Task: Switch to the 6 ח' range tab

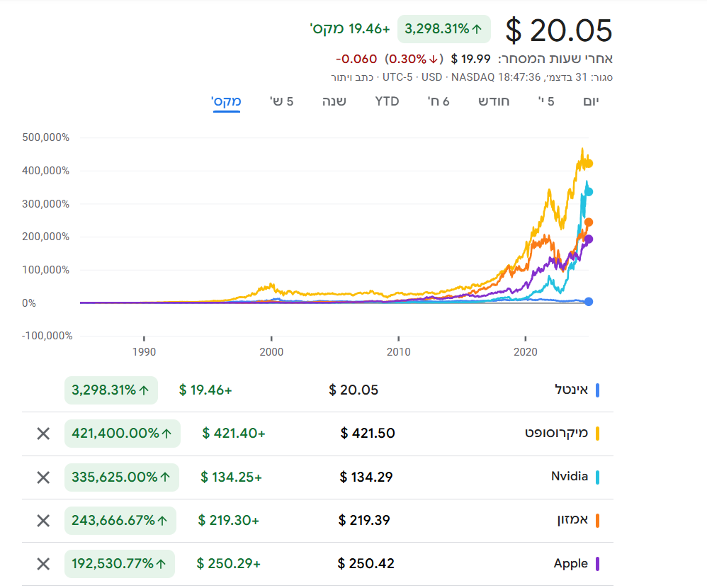Action: click(439, 101)
